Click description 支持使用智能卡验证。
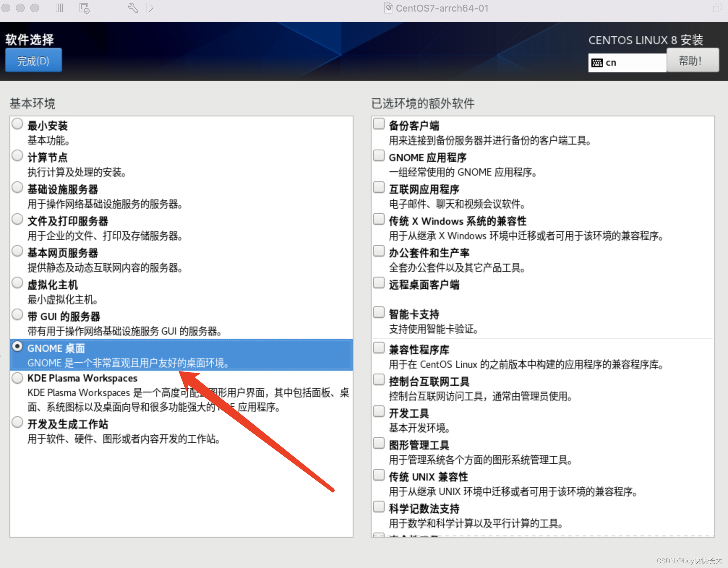Viewport: 728px width, 568px height. (x=434, y=329)
